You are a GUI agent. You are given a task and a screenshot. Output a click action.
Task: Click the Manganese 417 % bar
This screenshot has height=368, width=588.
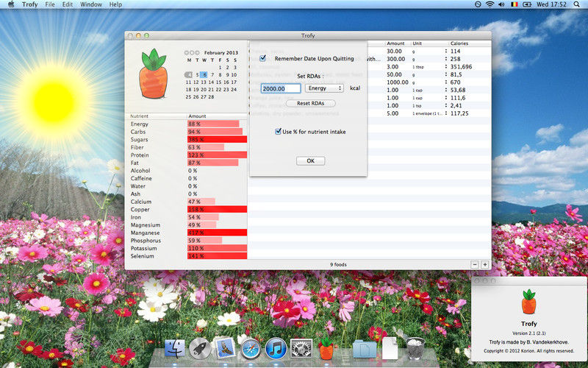217,233
